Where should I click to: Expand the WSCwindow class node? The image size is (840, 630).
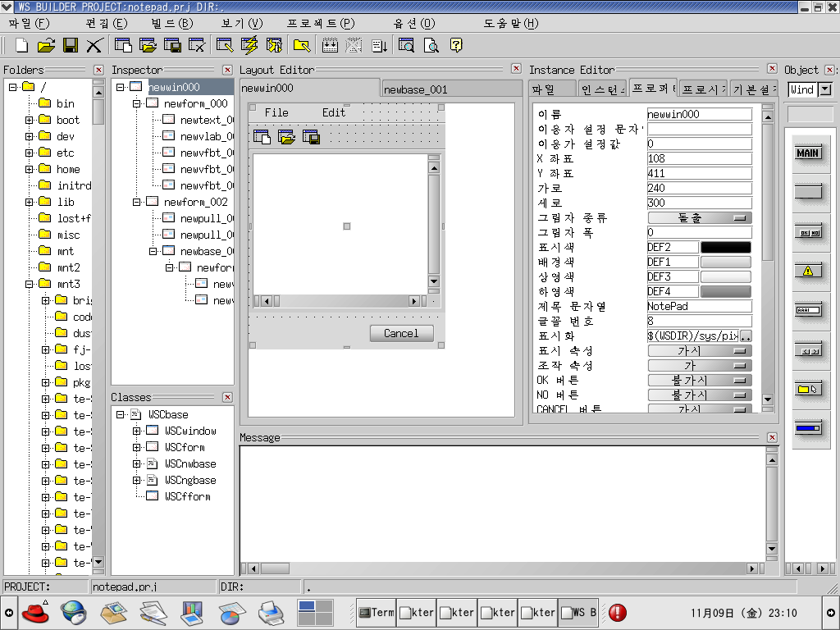(137, 431)
